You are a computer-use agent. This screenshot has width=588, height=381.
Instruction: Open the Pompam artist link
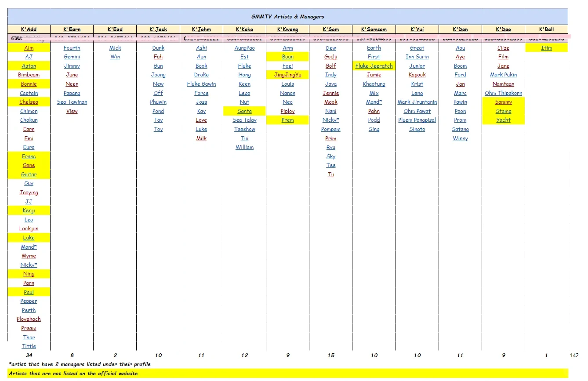(x=331, y=129)
